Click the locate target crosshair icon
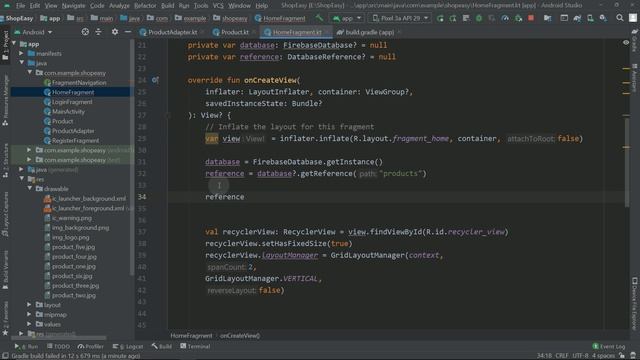This screenshot has width=640, height=360. [85, 32]
